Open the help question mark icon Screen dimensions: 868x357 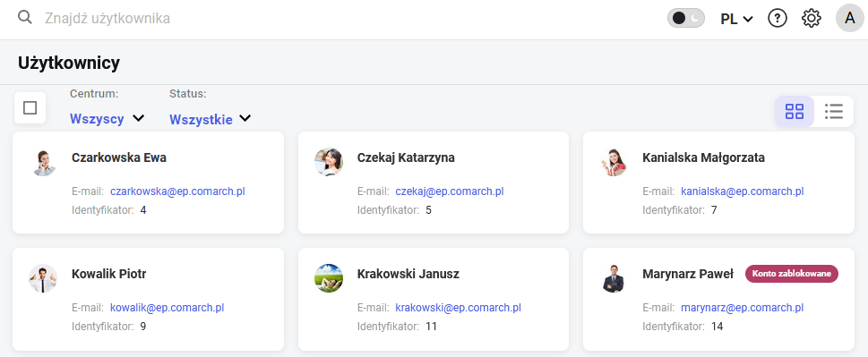[778, 18]
